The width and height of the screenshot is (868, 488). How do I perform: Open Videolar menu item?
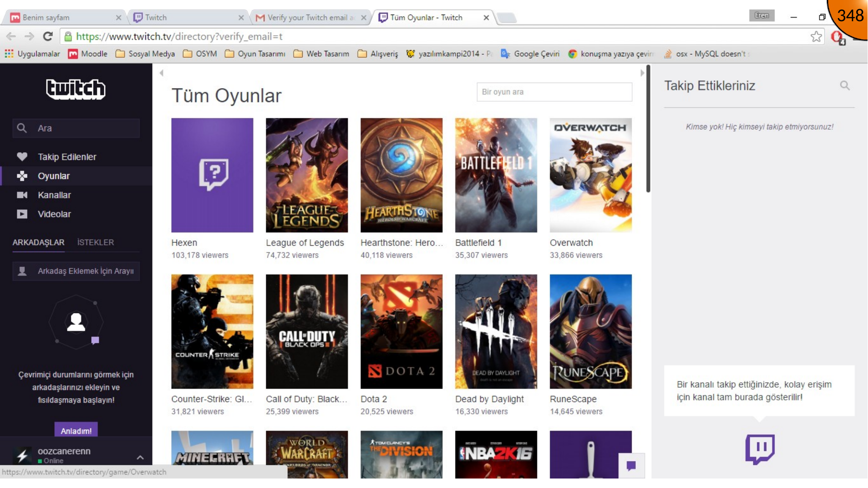point(76,214)
